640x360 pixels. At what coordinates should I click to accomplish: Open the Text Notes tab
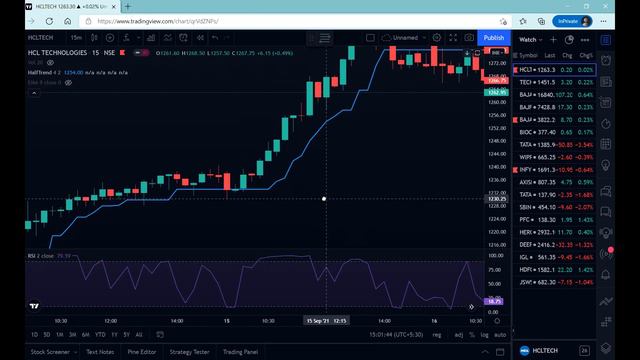[x=100, y=352]
